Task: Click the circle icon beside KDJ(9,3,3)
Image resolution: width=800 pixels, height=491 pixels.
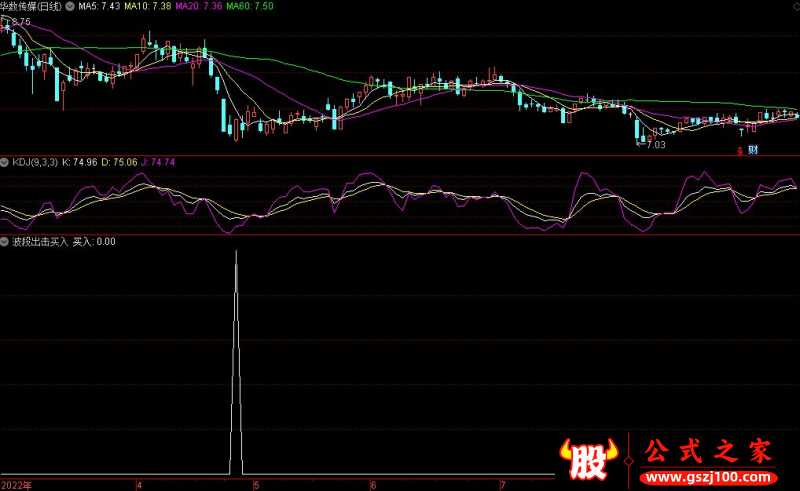Action: (5, 161)
